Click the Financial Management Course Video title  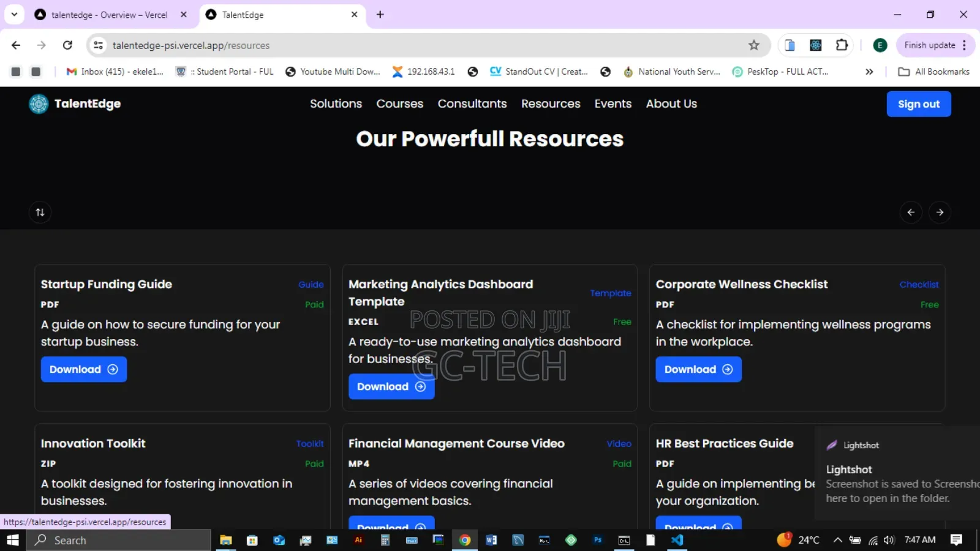[456, 443]
